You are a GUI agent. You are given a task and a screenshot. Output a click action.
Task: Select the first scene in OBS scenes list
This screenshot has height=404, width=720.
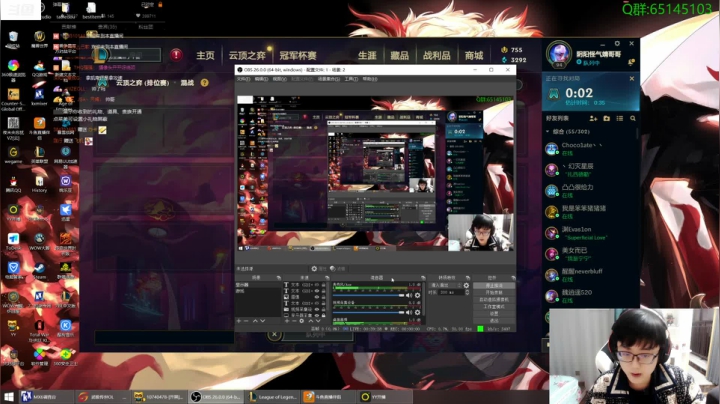click(258, 285)
